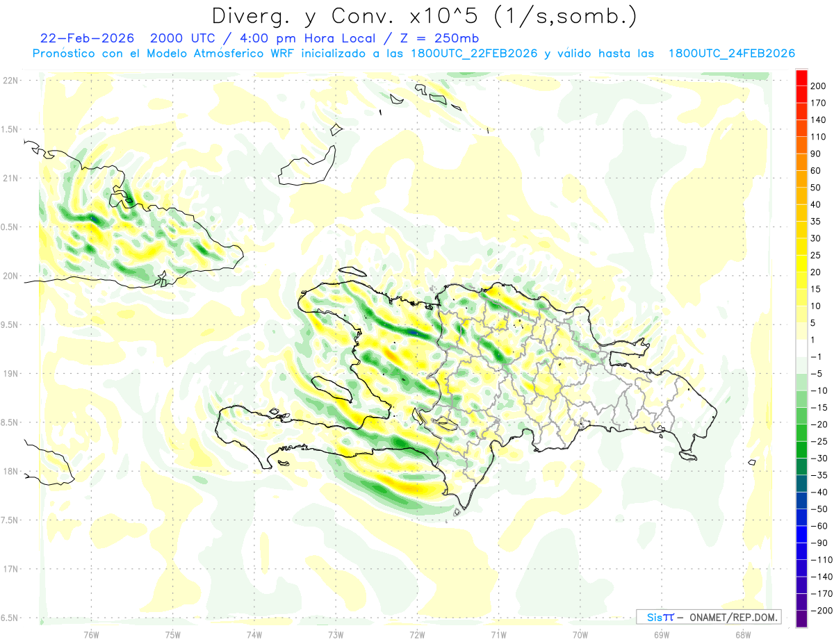Click the '69W' longitude label
The height and width of the screenshot is (644, 834).
662,634
